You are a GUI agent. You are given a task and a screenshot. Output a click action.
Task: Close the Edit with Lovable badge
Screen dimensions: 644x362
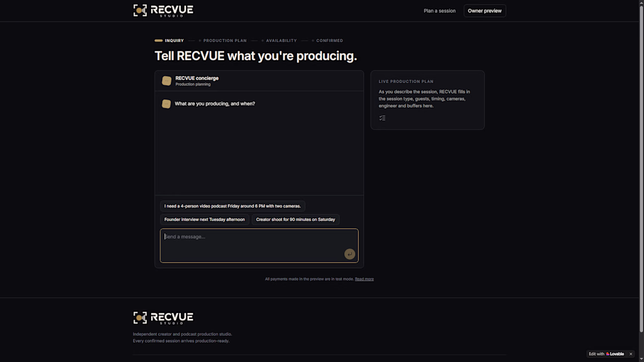tap(631, 354)
